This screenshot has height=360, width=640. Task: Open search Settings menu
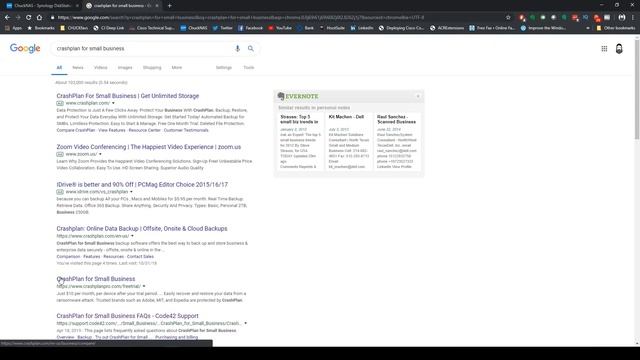[x=224, y=68]
